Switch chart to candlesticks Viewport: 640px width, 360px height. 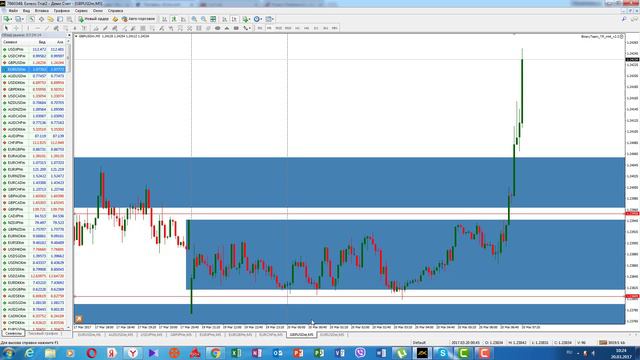174,19
